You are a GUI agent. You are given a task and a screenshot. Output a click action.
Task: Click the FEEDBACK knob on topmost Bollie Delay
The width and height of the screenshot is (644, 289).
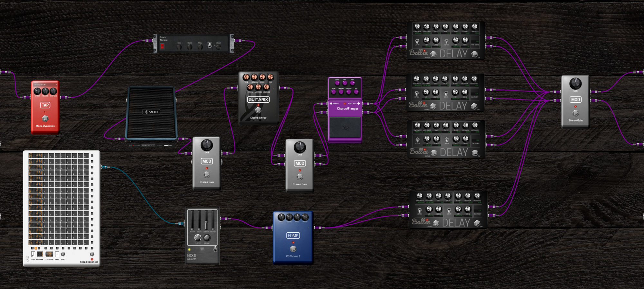465,26
